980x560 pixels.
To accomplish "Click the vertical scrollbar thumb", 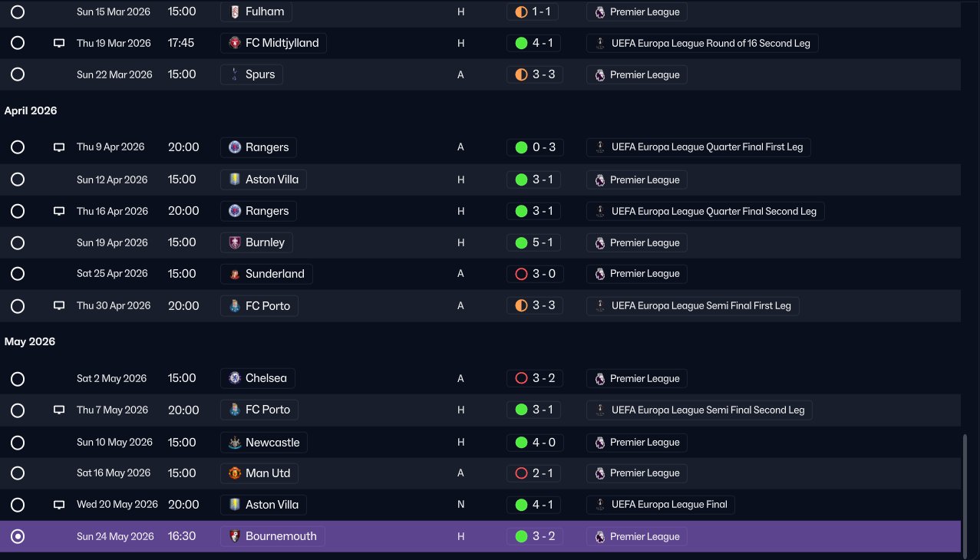I will pyautogui.click(x=965, y=491).
